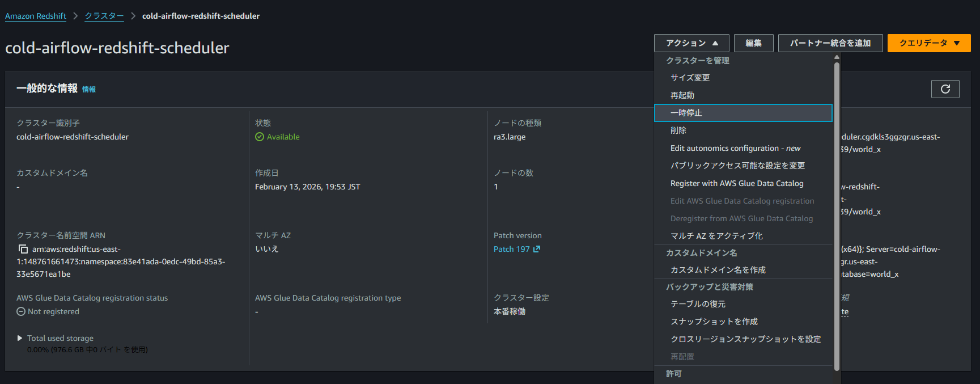Select Register with AWS Glue Data Catalog
Image resolution: width=980 pixels, height=384 pixels.
[736, 183]
